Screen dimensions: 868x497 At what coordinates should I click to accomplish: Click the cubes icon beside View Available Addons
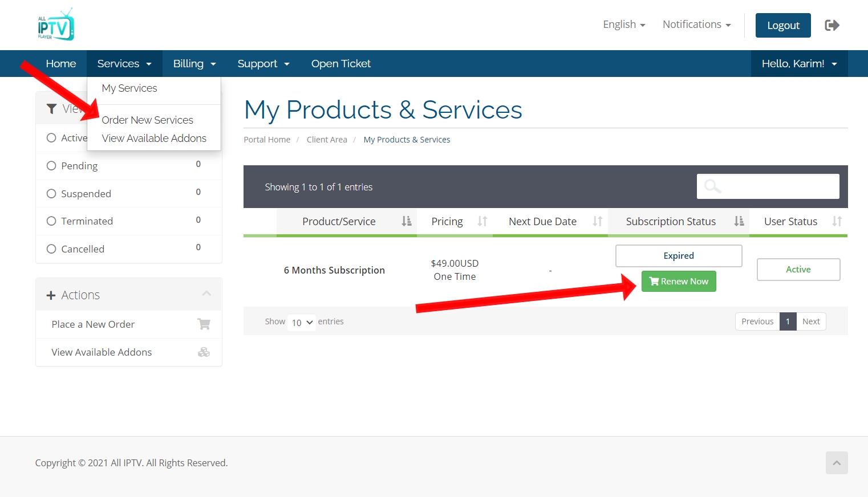tap(204, 352)
